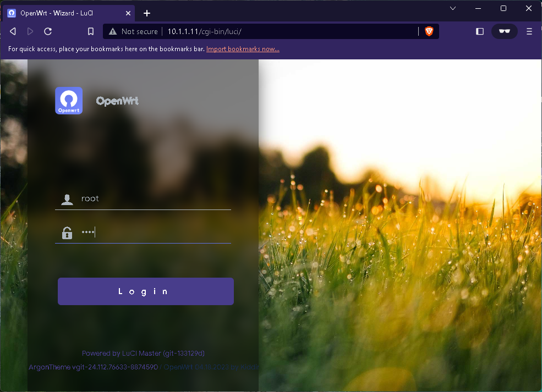Image resolution: width=542 pixels, height=392 pixels.
Task: Click the Brave Shields lion icon
Action: [x=429, y=31]
